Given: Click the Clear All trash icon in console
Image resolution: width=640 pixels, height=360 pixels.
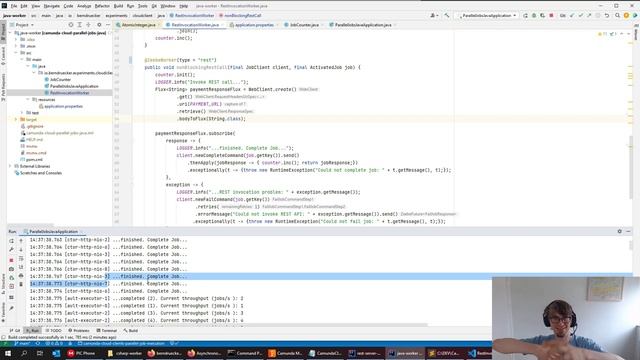Looking at the screenshot, I should (21, 284).
